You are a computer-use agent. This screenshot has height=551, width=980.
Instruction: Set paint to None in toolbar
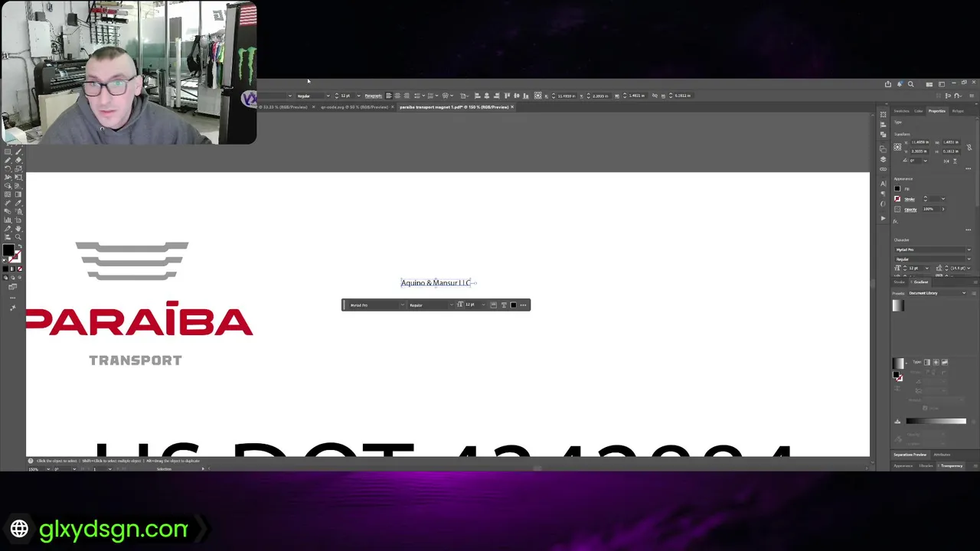coord(20,269)
